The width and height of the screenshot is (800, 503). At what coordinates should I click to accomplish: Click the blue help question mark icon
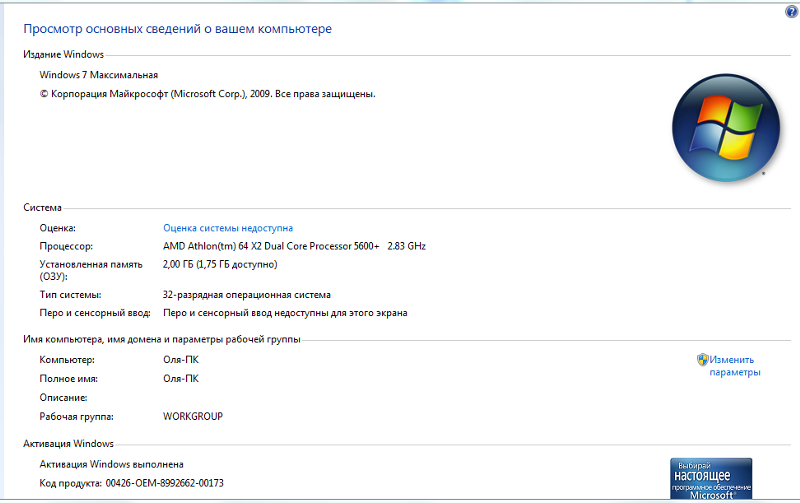(x=791, y=10)
